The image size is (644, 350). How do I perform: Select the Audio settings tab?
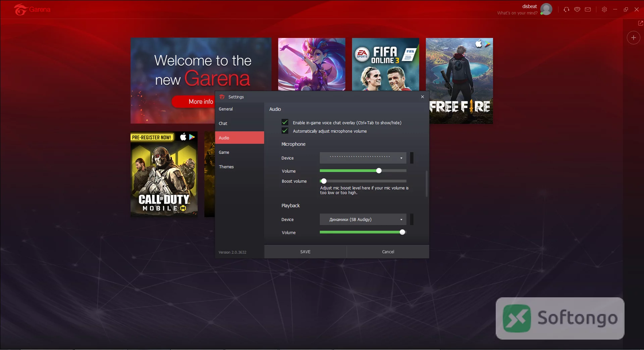pyautogui.click(x=239, y=138)
